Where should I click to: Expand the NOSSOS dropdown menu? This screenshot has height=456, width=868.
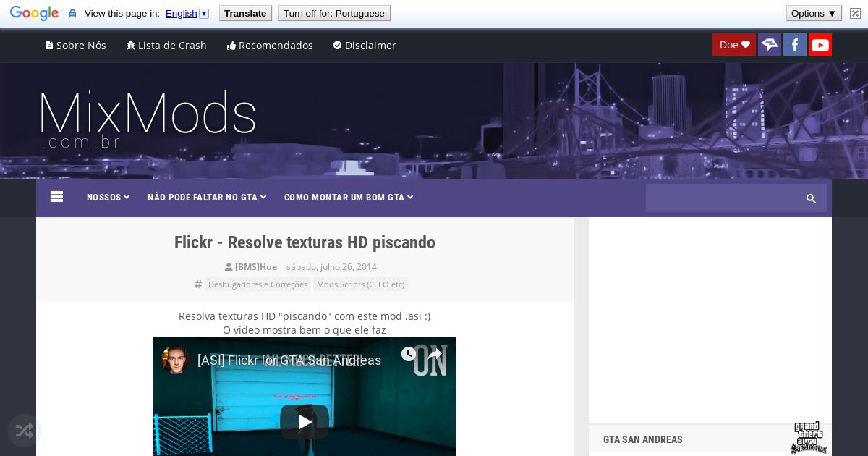click(x=108, y=197)
